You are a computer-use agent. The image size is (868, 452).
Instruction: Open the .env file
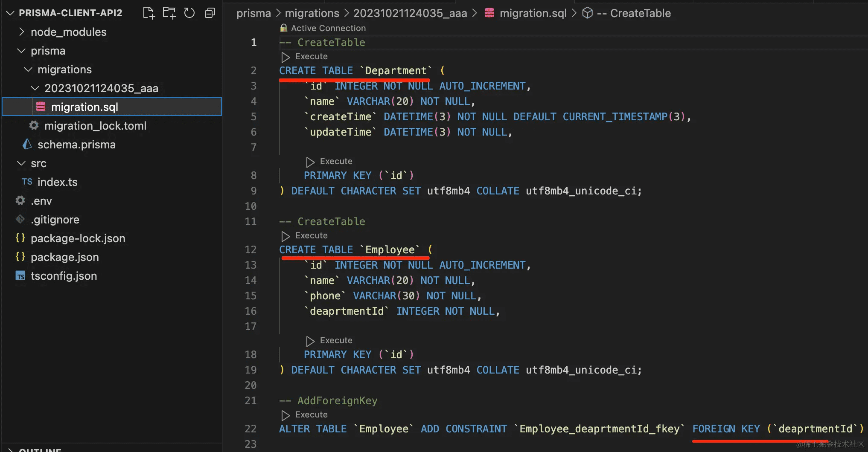click(x=41, y=201)
